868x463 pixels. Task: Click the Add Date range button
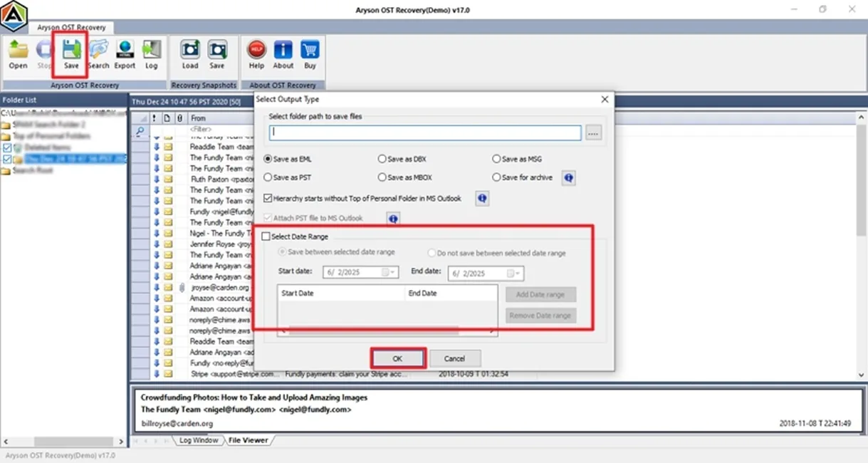(541, 294)
